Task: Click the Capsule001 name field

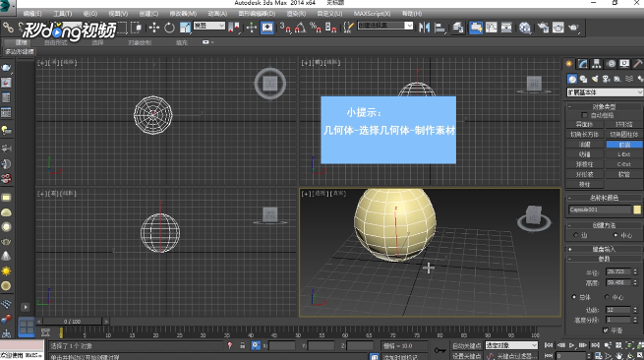Action: (599, 210)
